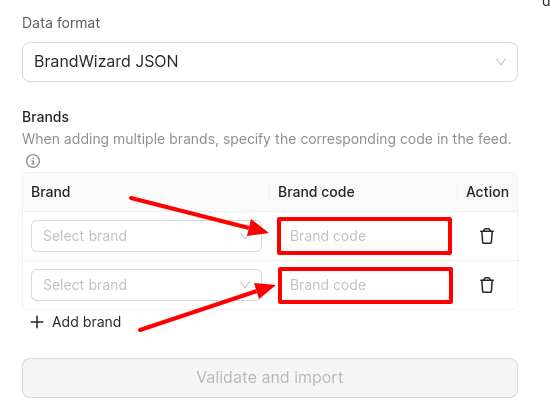Open the first Select brand dropdown
This screenshot has height=419, width=550.
click(146, 236)
